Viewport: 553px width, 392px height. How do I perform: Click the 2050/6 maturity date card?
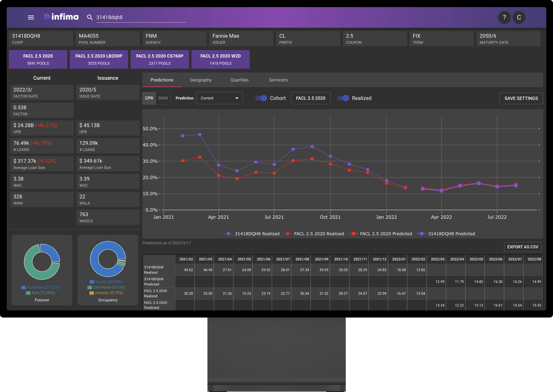pyautogui.click(x=508, y=39)
